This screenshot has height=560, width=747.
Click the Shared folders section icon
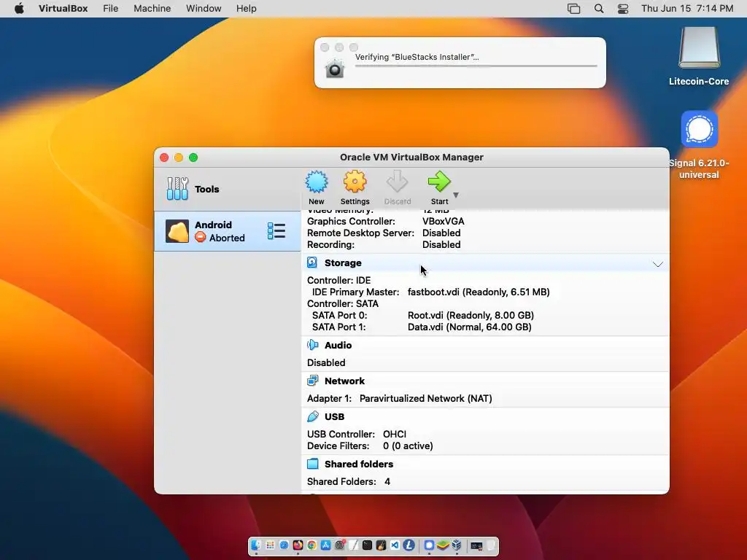(x=312, y=464)
